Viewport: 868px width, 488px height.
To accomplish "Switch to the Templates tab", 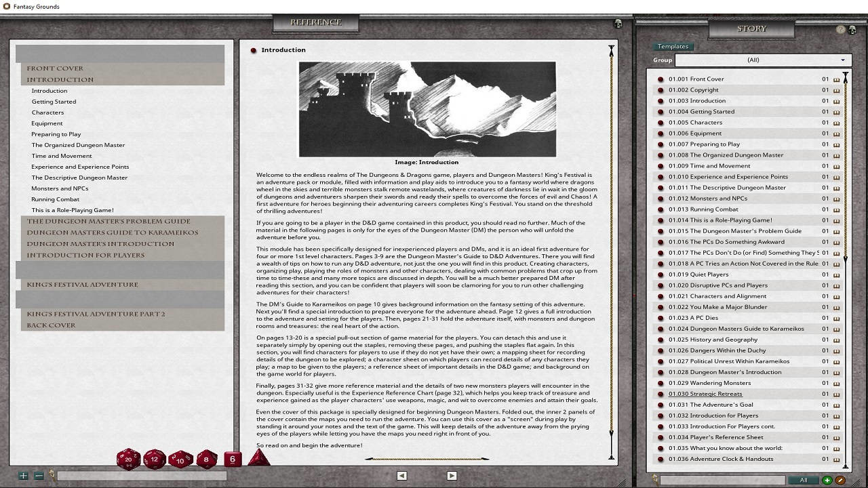I will click(x=673, y=46).
